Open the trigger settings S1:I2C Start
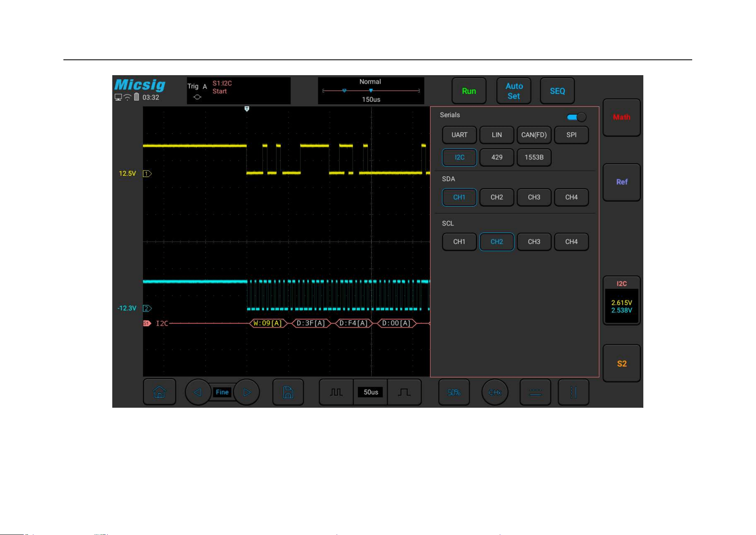The height and width of the screenshot is (535, 756). (x=239, y=91)
